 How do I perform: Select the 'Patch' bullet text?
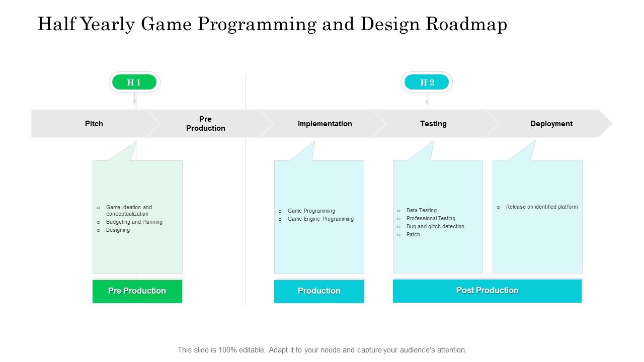coord(413,234)
